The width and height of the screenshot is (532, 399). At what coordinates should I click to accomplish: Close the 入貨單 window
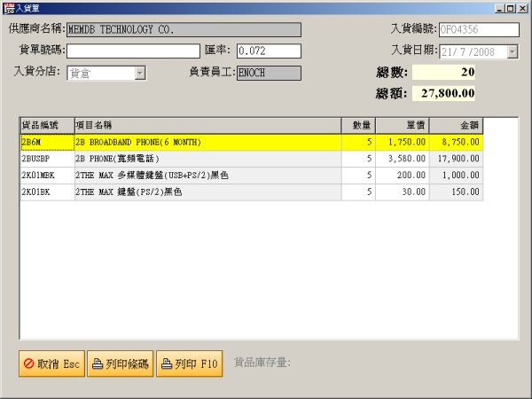522,9
